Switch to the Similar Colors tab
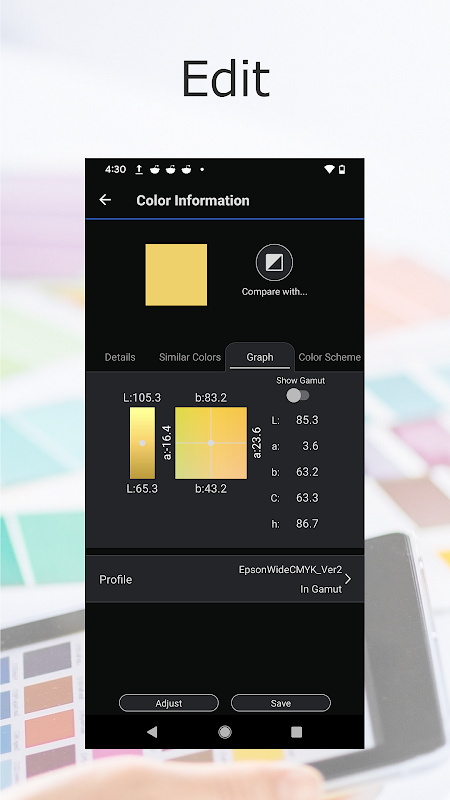Image resolution: width=450 pixels, height=800 pixels. click(x=190, y=357)
